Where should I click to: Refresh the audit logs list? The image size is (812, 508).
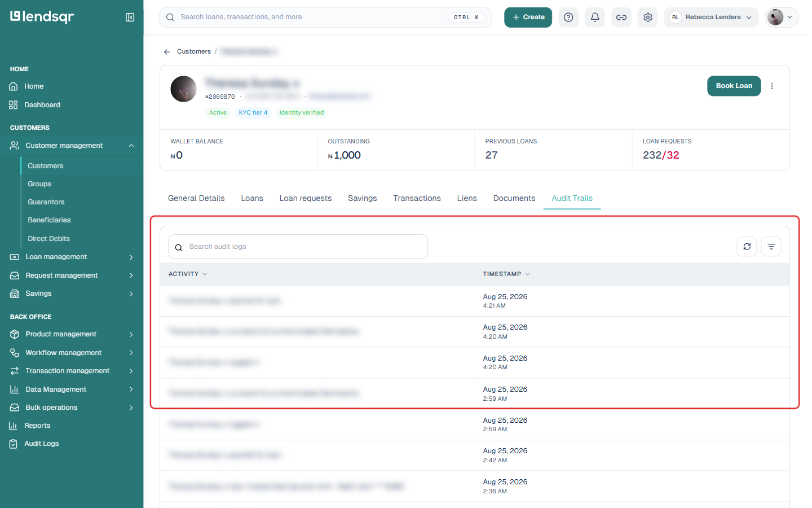point(747,247)
